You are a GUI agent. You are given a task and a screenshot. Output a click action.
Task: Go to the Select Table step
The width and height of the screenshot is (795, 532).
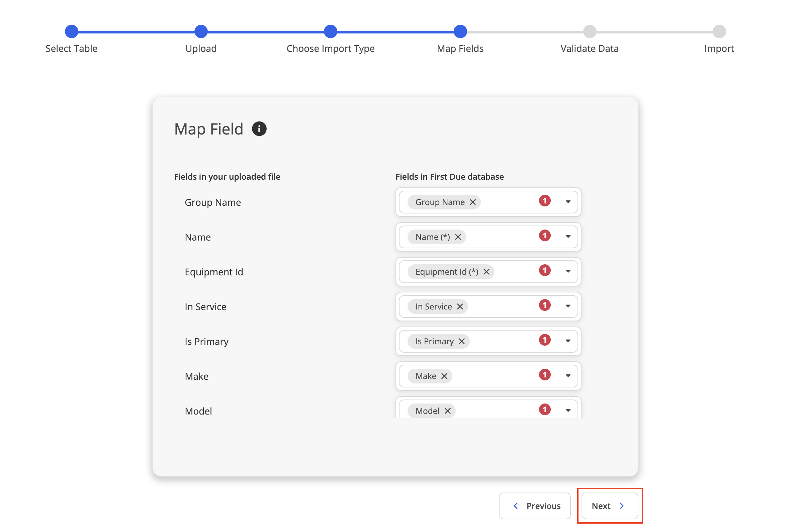(x=72, y=31)
